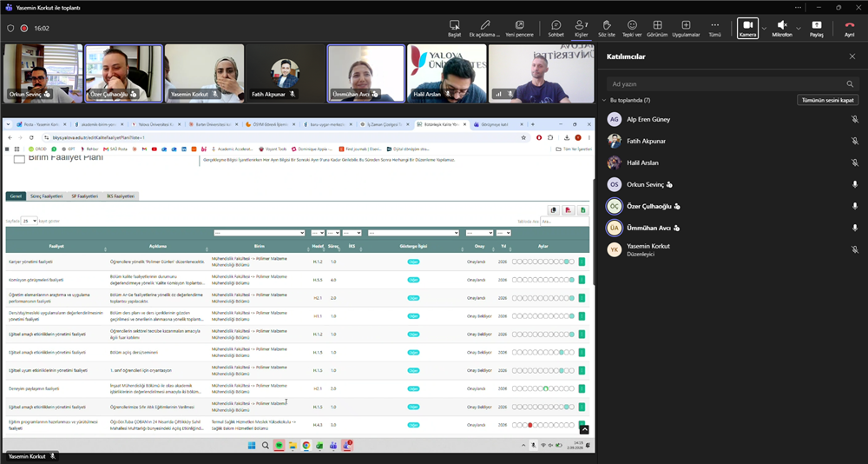
Task: Open the Uygulamalar apps menu
Action: pyautogui.click(x=686, y=25)
